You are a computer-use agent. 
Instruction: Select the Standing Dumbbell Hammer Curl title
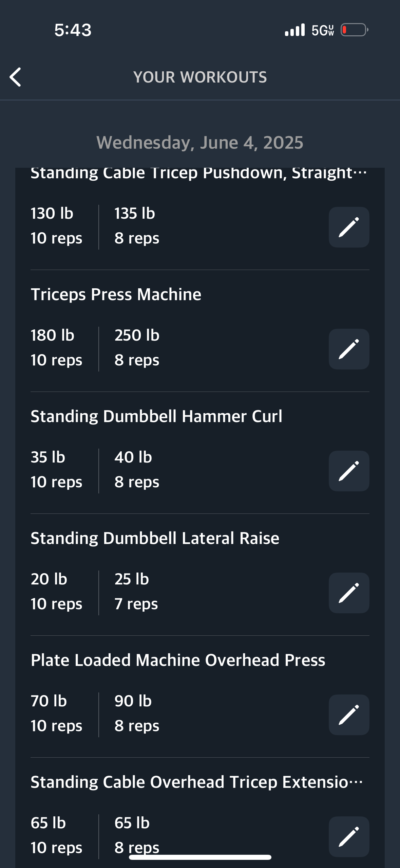156,416
